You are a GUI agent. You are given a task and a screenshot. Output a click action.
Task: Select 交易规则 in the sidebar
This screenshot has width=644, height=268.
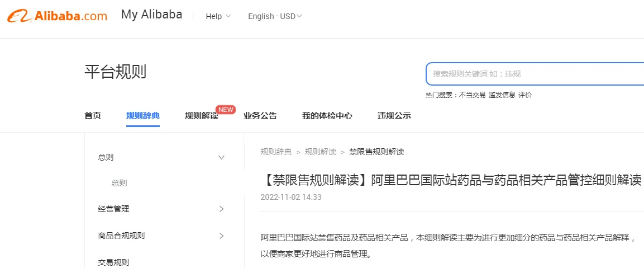(x=114, y=262)
